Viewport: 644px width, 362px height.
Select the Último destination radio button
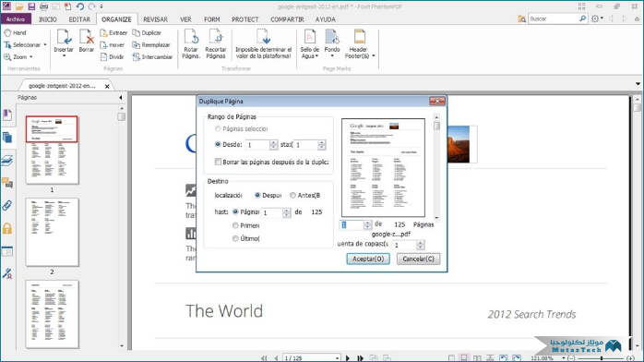click(x=235, y=238)
